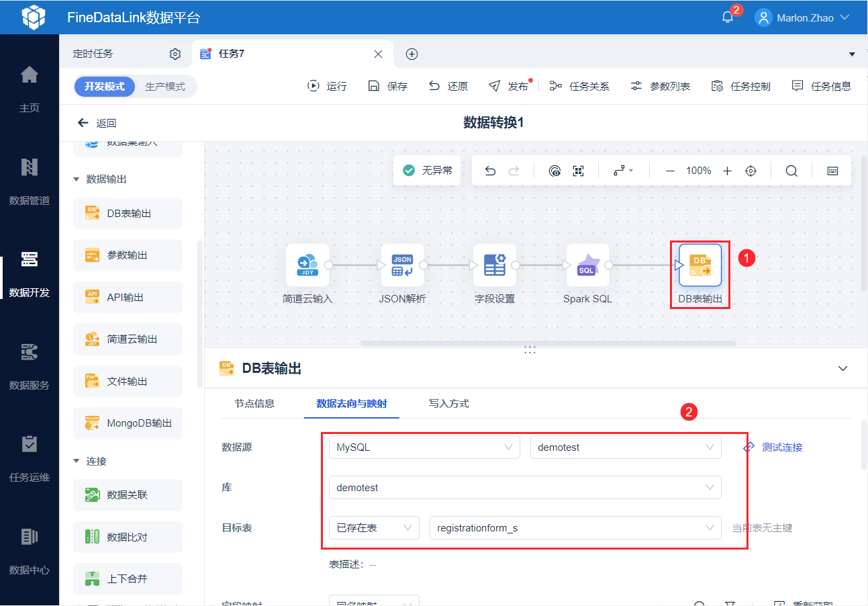Select API输出 operator
The image size is (868, 606).
point(128,297)
